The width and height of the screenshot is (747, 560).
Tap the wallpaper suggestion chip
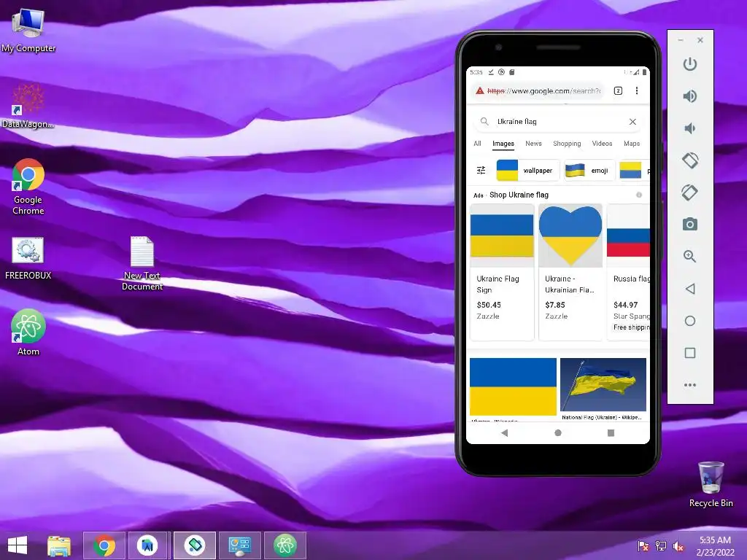(527, 170)
